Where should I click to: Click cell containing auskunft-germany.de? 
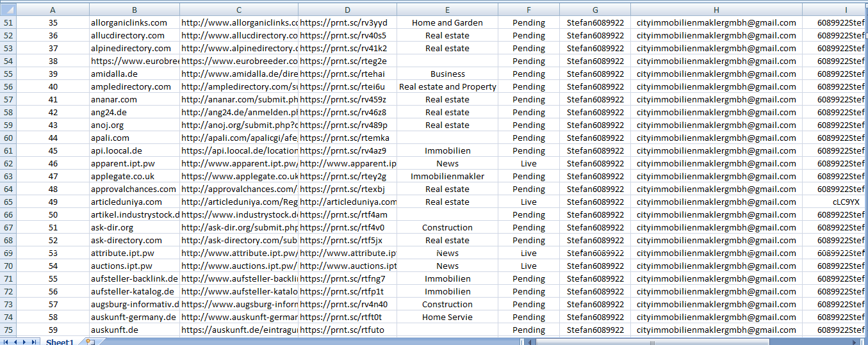pos(135,317)
